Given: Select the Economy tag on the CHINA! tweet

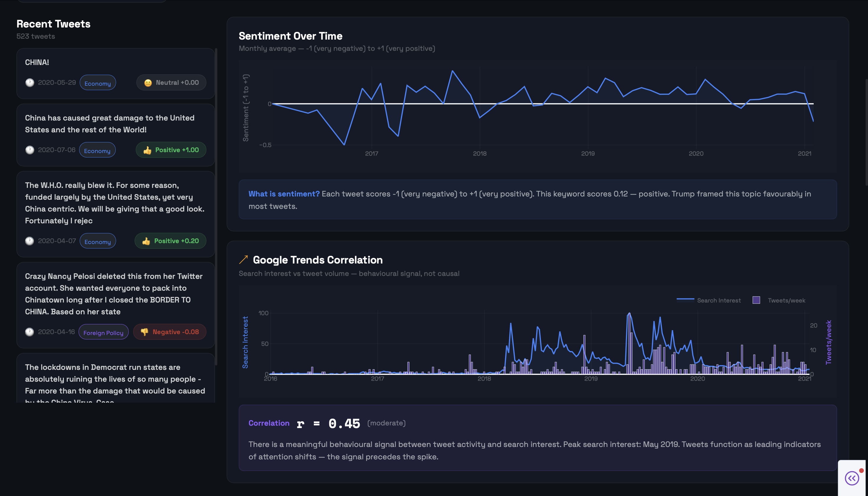Looking at the screenshot, I should [98, 83].
